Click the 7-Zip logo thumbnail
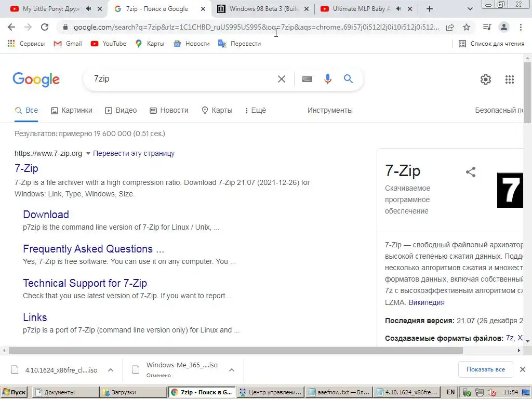This screenshot has width=532, height=399. [510, 190]
